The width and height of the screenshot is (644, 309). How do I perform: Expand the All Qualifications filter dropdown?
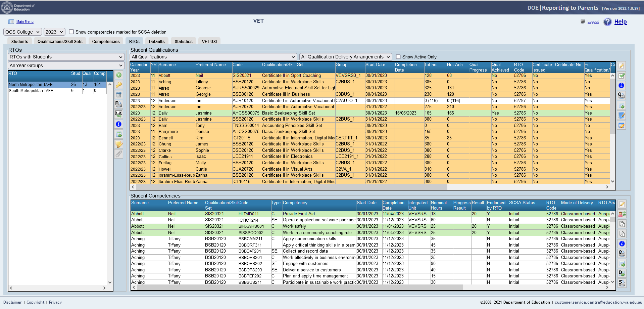213,57
